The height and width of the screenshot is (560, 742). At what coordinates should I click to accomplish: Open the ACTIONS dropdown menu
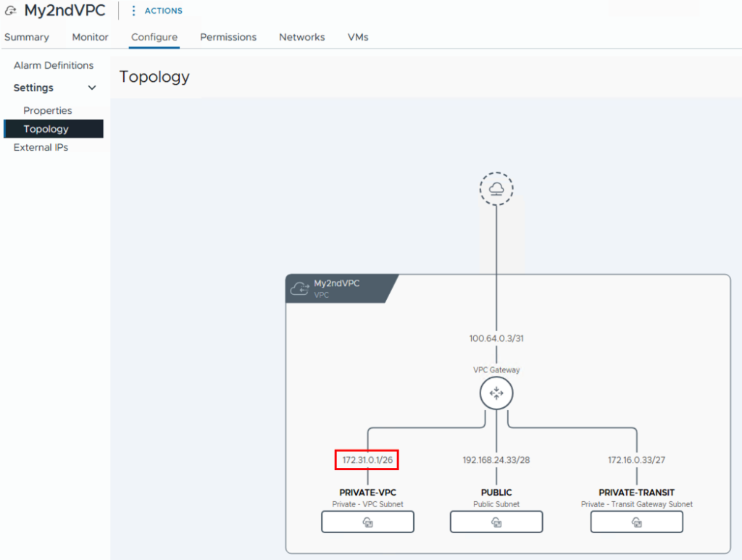pos(164,11)
